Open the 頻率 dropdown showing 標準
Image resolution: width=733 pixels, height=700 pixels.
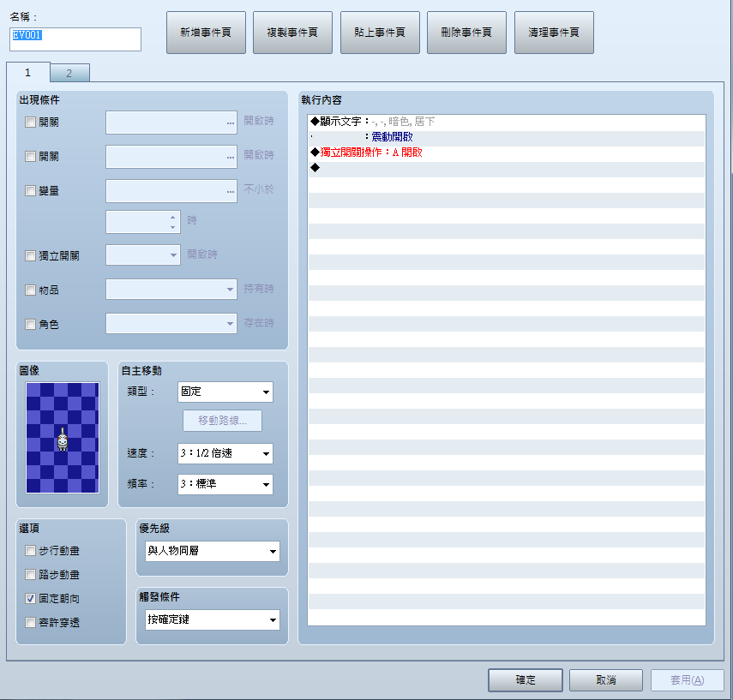click(225, 484)
